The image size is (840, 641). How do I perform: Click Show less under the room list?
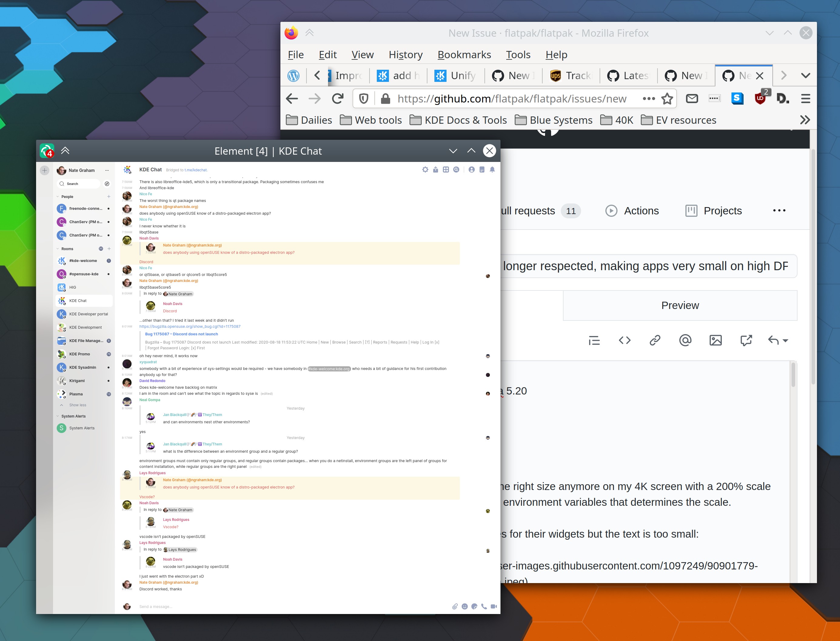pos(77,405)
